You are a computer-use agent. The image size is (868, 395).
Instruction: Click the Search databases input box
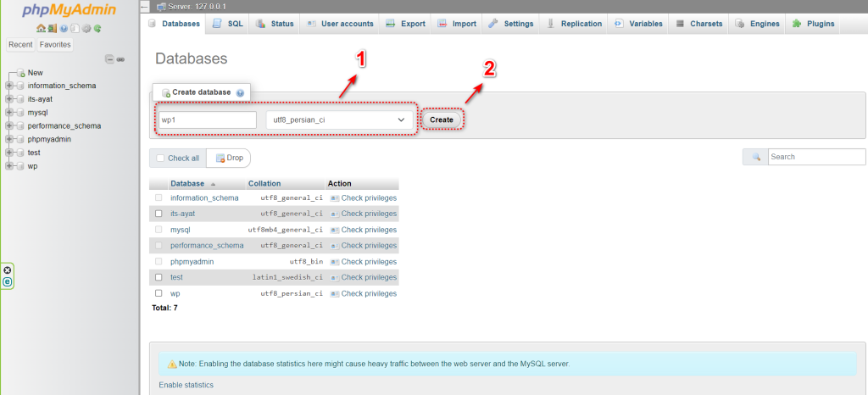(x=816, y=157)
